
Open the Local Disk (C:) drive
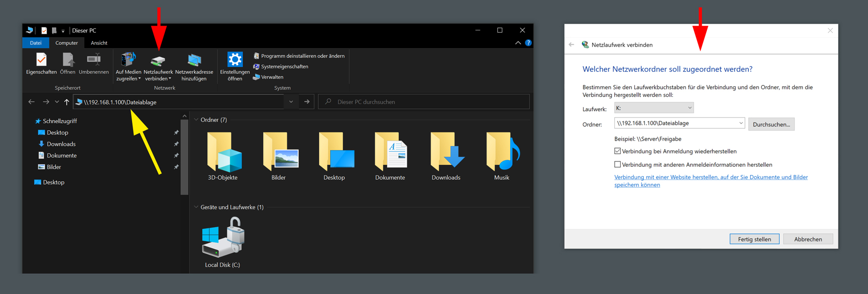point(222,239)
